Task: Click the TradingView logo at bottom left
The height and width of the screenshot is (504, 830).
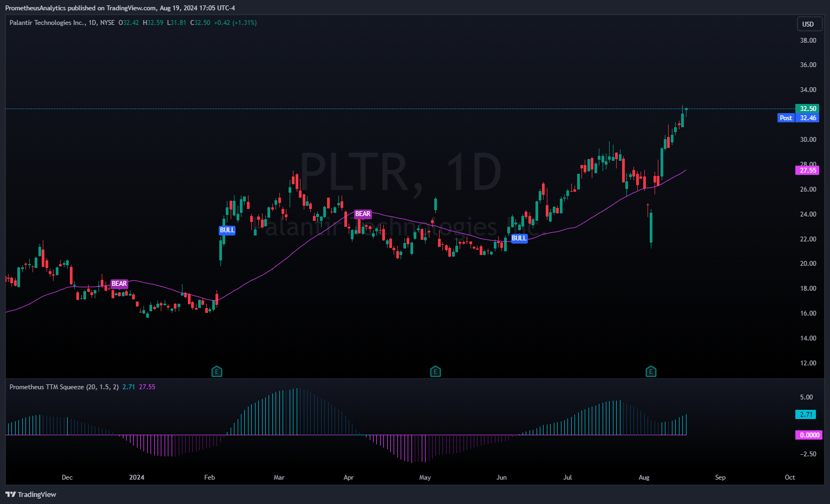Action: click(x=31, y=494)
